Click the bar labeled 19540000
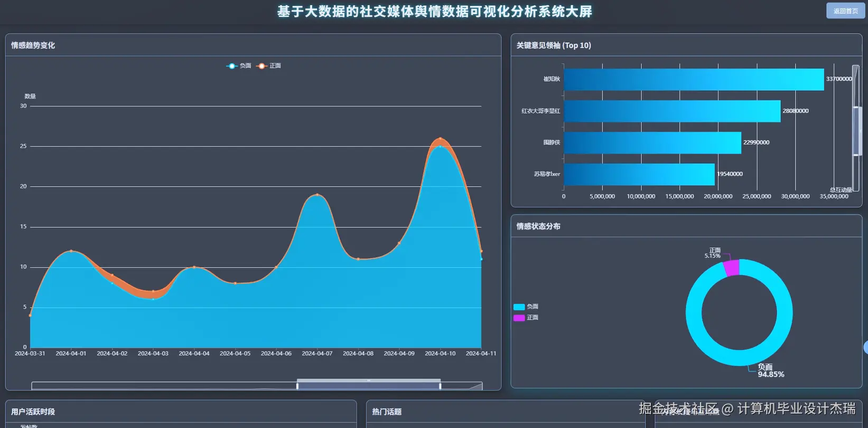This screenshot has width=868, height=428. coord(639,174)
